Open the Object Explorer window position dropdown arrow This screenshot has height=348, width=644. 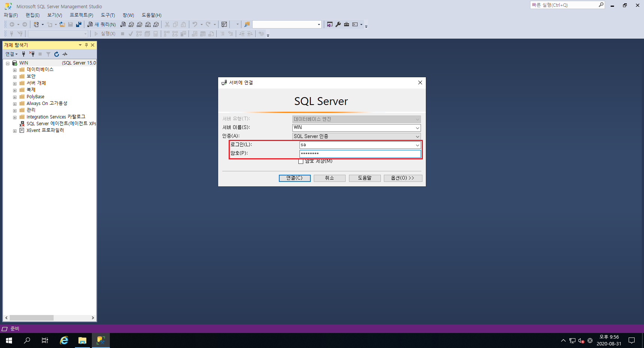pos(80,45)
